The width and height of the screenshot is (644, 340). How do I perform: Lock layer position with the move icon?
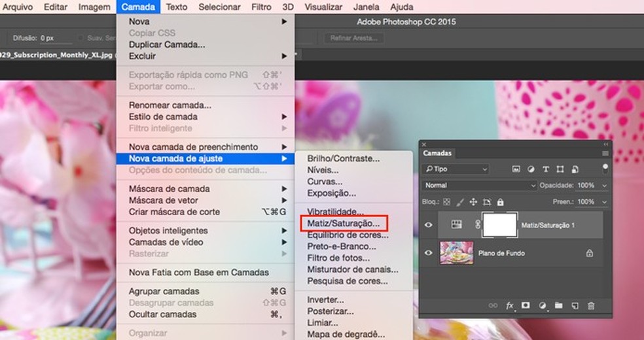coord(473,202)
